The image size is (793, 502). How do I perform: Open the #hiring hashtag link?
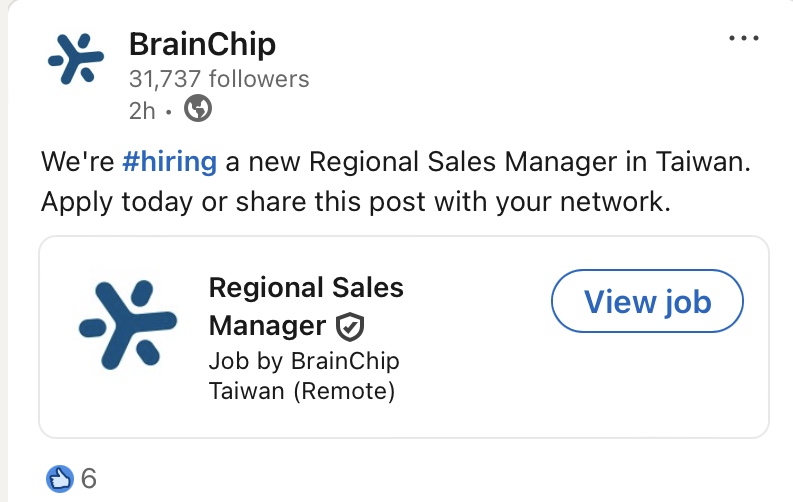pyautogui.click(x=169, y=161)
